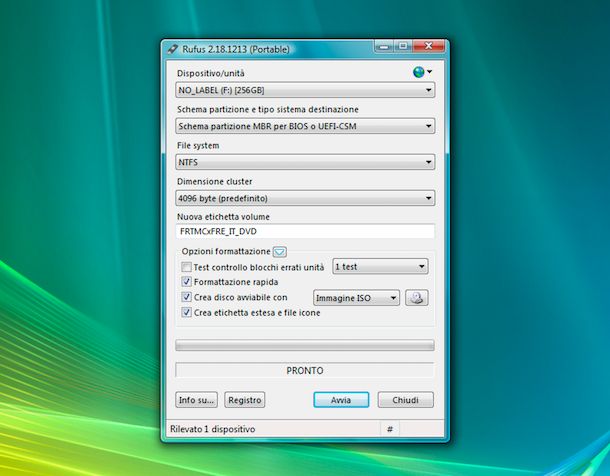Viewport: 610px width, 476px height.
Task: Click the Avvia button
Action: pyautogui.click(x=341, y=400)
